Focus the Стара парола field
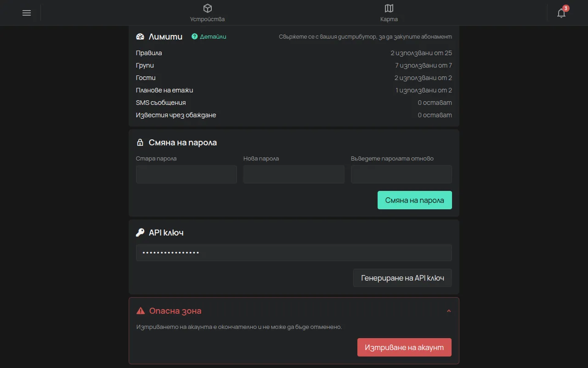588x368 pixels. tap(187, 174)
